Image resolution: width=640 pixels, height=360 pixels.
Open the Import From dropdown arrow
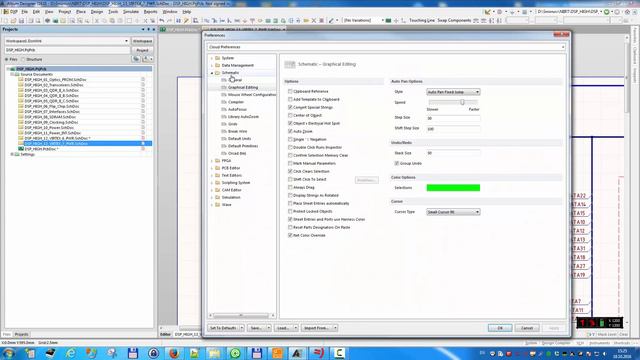click(335, 328)
